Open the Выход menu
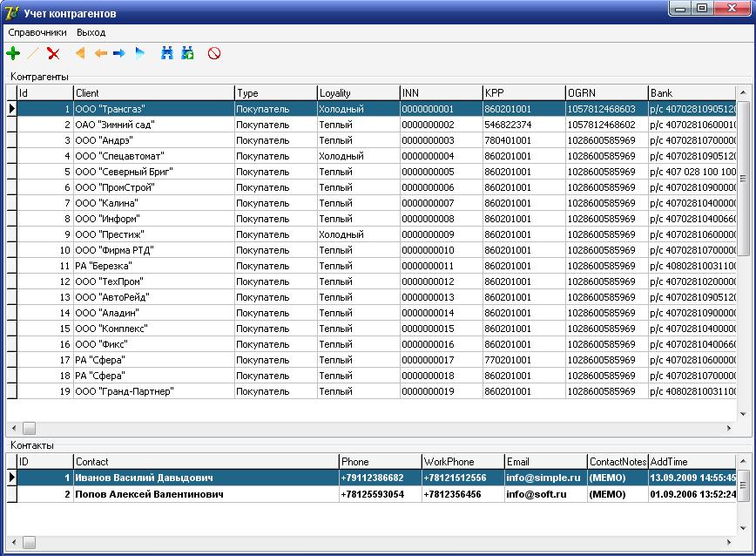756x556 pixels. coord(91,32)
